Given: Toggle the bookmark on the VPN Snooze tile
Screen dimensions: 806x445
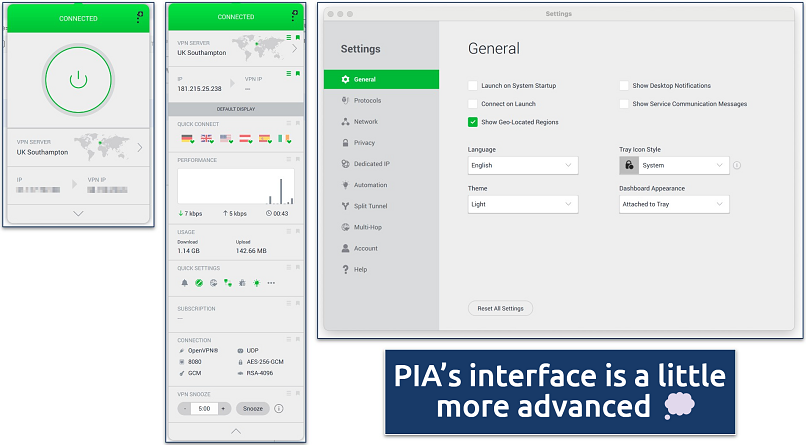Looking at the screenshot, I should [x=298, y=393].
